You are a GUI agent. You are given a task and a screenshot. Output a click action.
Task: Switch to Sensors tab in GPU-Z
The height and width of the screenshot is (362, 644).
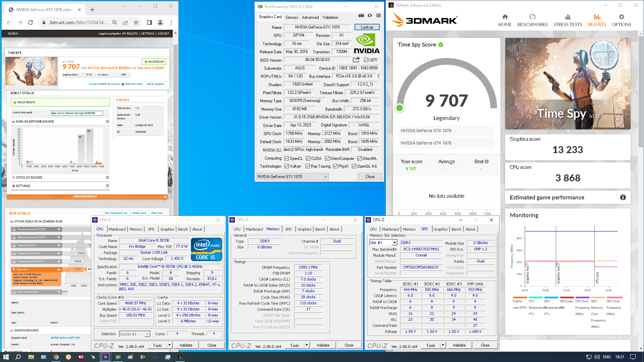[x=291, y=17]
